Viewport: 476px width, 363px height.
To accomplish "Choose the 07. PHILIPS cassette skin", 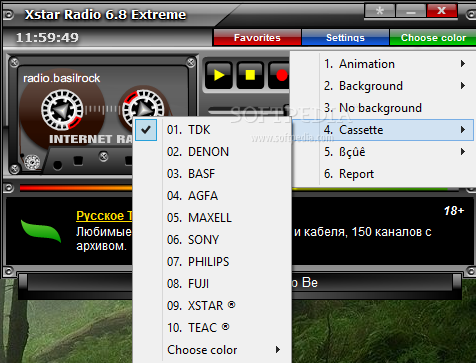I will 212,262.
